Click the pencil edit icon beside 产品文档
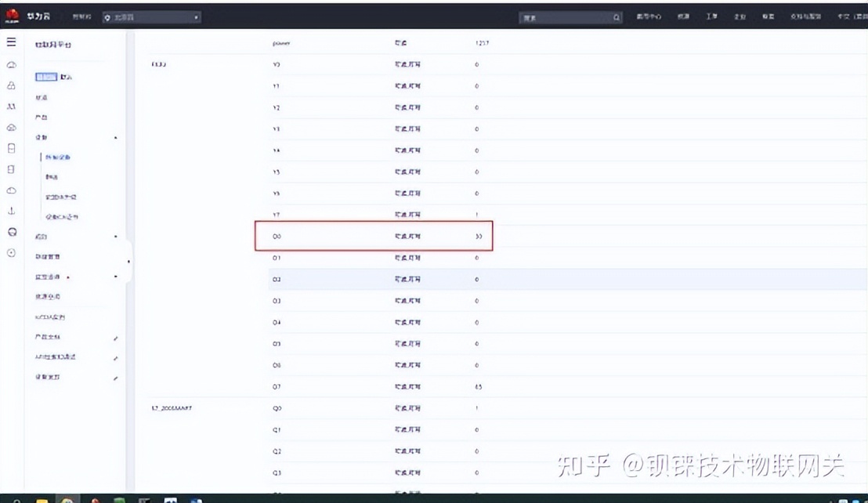 (115, 337)
